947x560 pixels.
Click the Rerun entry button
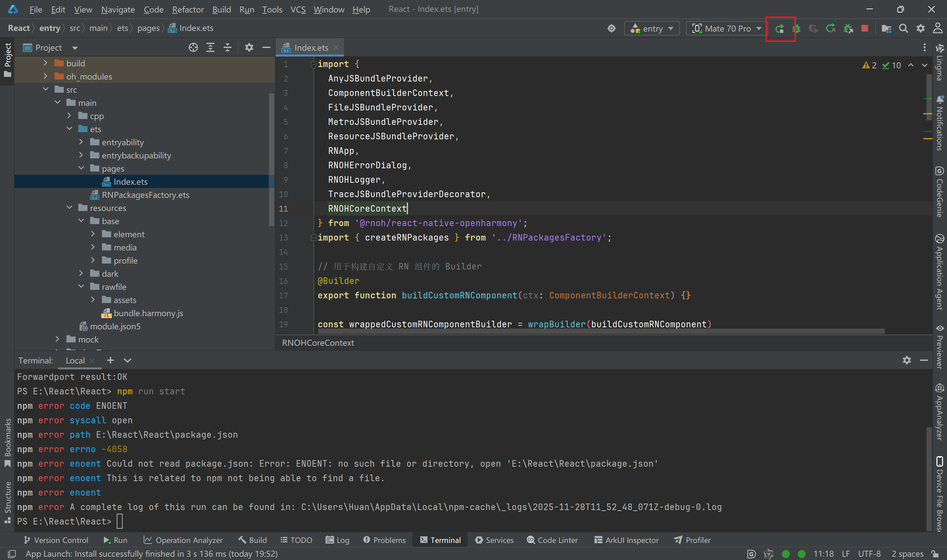click(x=780, y=29)
